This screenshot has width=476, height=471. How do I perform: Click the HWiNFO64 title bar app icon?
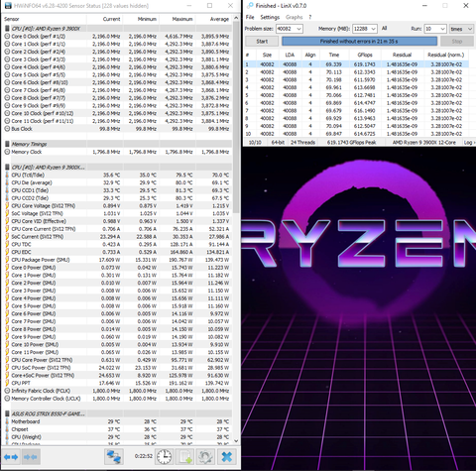coord(7,6)
